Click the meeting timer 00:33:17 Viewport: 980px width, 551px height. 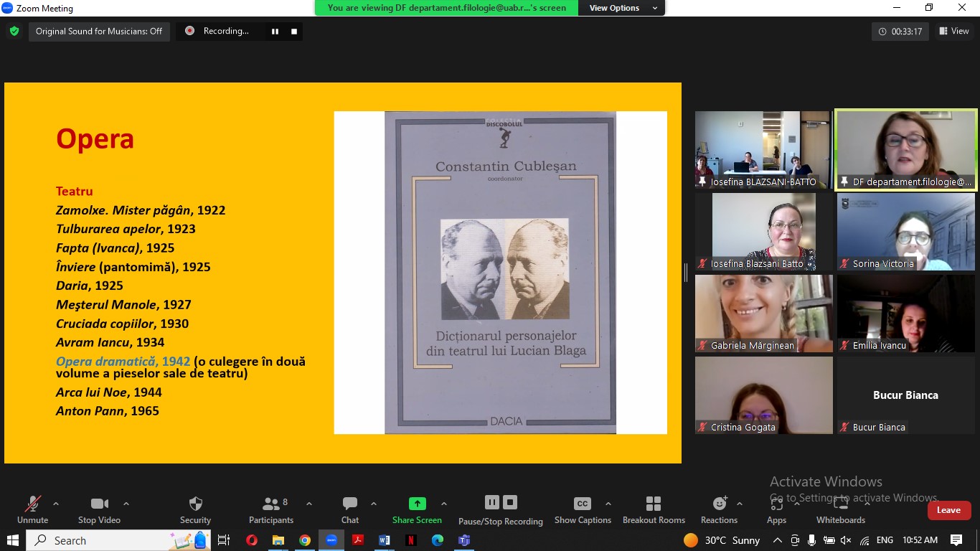coord(900,32)
